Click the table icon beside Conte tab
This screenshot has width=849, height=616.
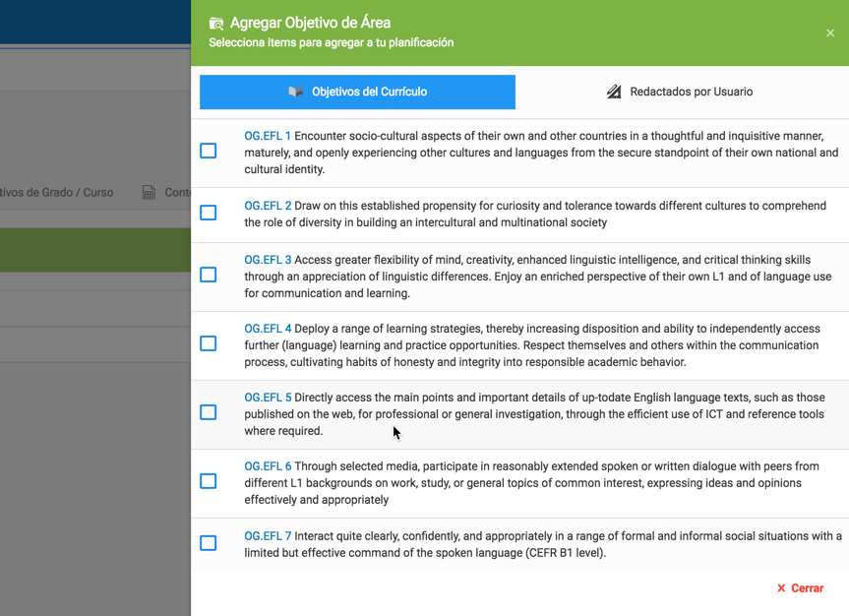click(x=149, y=192)
